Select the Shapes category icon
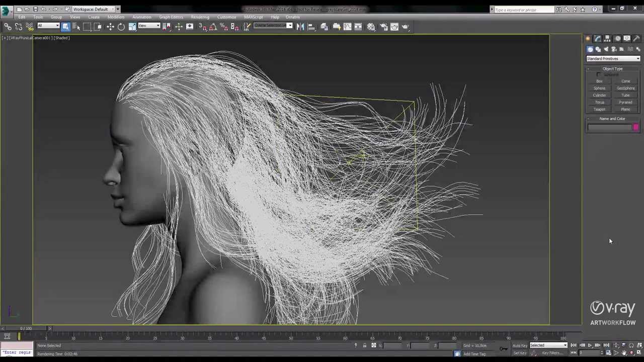The height and width of the screenshot is (362, 644). coord(598,49)
